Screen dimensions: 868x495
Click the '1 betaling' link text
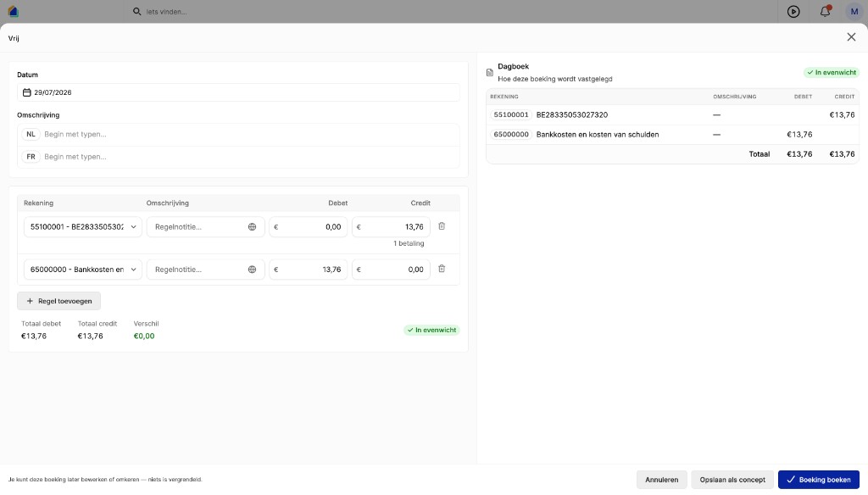tap(409, 243)
